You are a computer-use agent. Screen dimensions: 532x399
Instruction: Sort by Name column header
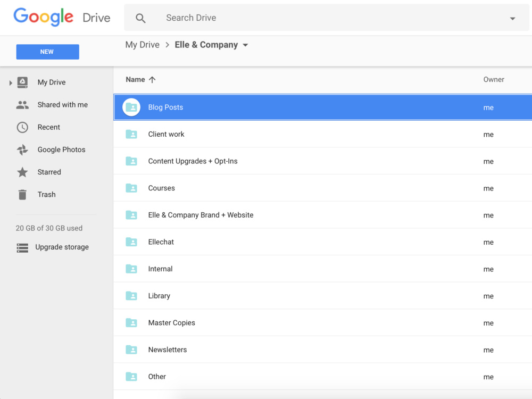pyautogui.click(x=135, y=79)
